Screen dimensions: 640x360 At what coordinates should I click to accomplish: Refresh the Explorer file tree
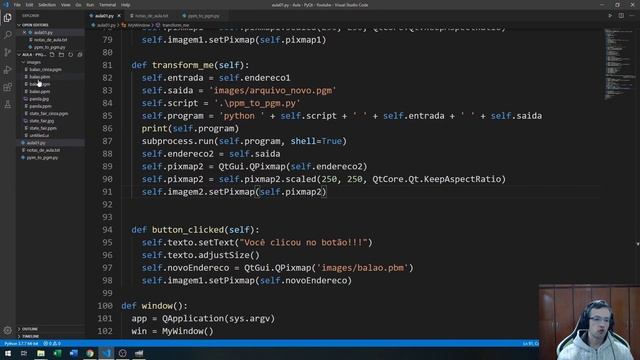(71, 54)
